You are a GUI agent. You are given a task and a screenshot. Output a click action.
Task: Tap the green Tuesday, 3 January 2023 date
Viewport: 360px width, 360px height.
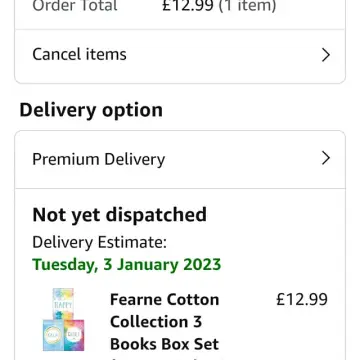[x=127, y=265]
